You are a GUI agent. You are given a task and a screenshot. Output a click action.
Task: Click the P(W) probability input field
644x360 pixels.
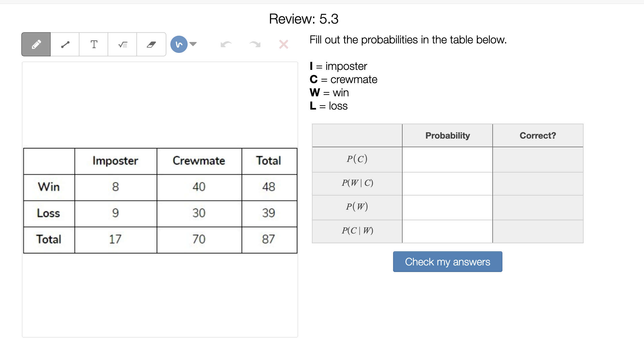tap(447, 207)
